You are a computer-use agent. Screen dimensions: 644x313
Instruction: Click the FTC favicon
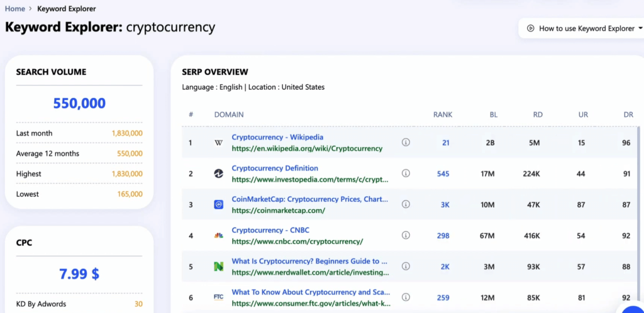[x=218, y=297]
